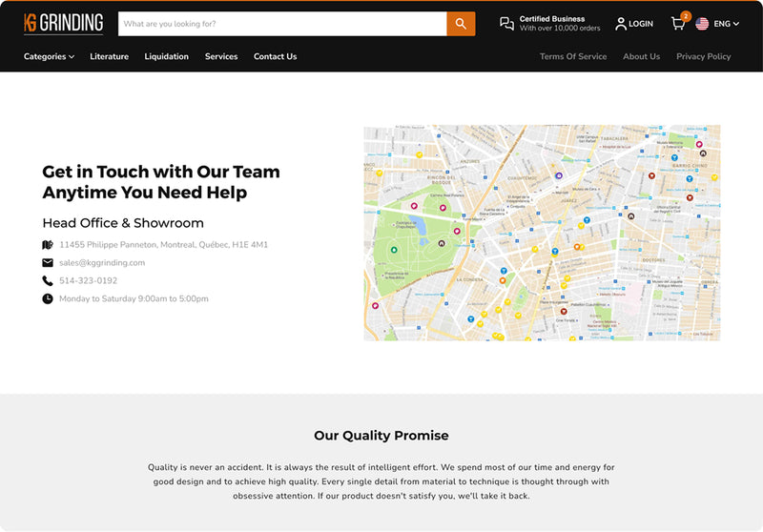Click the clock business hours icon
Viewport: 763px width, 532px height.
(48, 299)
